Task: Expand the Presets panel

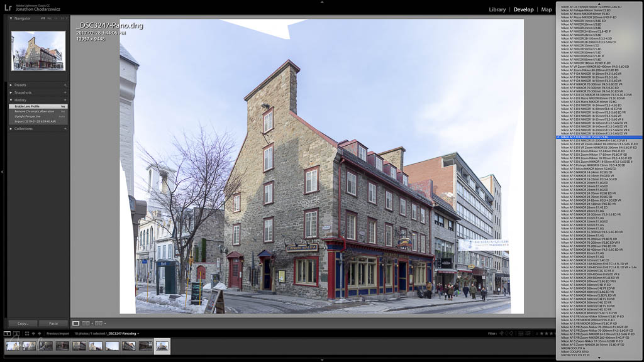Action: pos(11,85)
